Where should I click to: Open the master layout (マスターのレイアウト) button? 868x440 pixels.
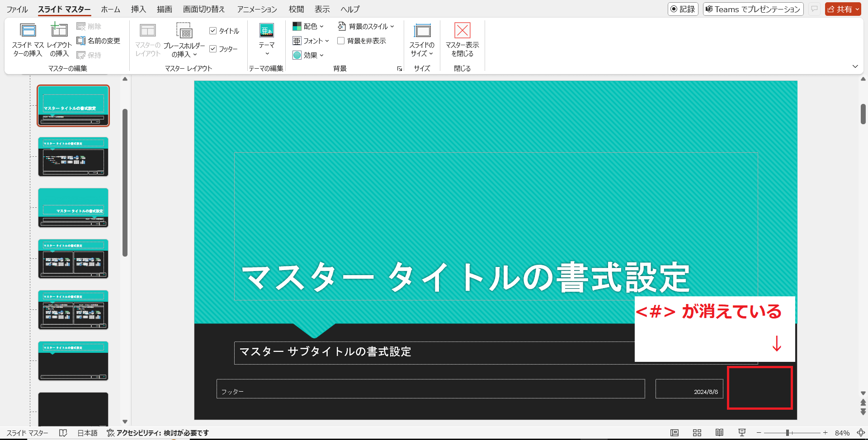tap(148, 40)
